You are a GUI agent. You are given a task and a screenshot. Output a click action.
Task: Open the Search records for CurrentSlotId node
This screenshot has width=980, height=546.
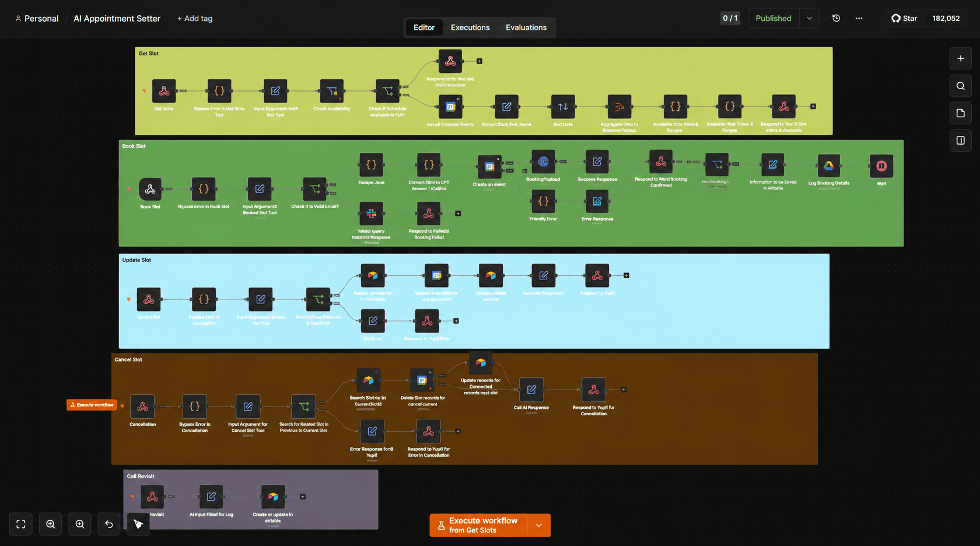(x=373, y=275)
